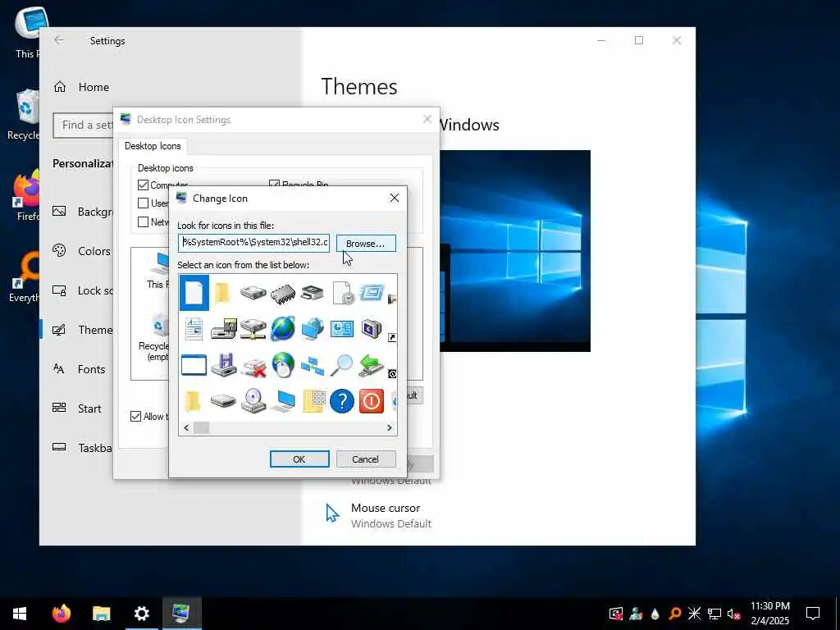
Task: Open Fonts settings page
Action: 80,369
